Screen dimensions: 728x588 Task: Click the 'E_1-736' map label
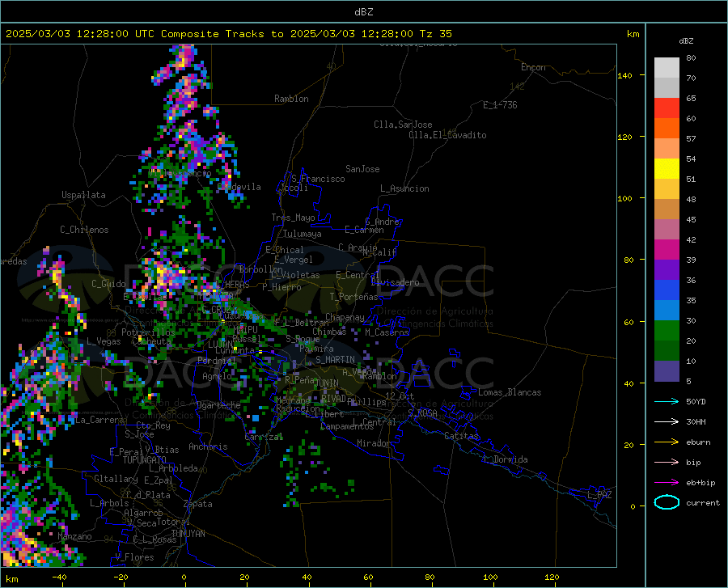[x=500, y=105]
